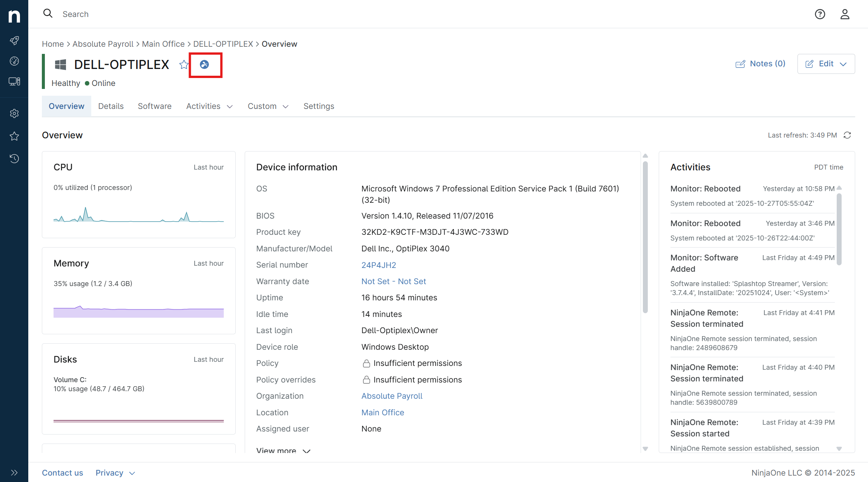
Task: Open the Devices icon in sidebar
Action: [14, 81]
